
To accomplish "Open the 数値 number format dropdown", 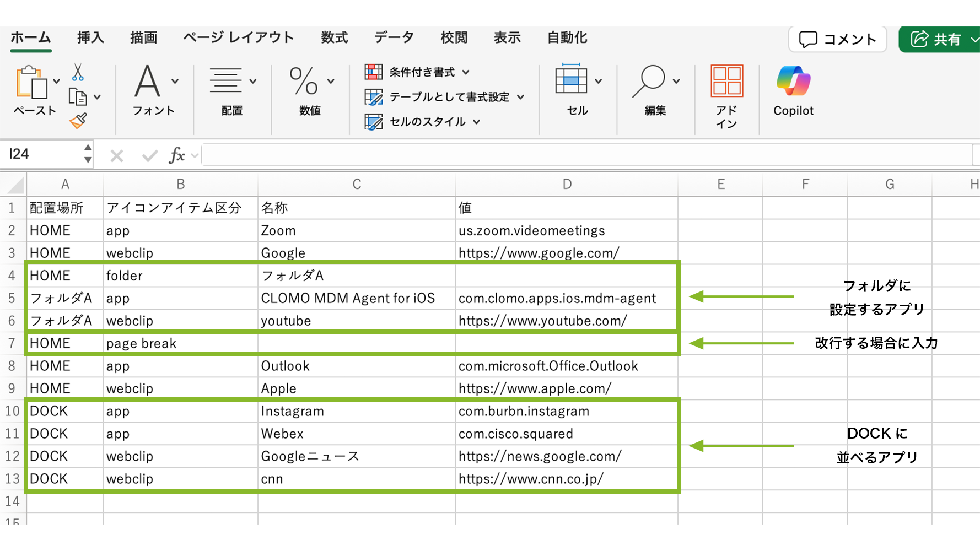I will [x=331, y=81].
